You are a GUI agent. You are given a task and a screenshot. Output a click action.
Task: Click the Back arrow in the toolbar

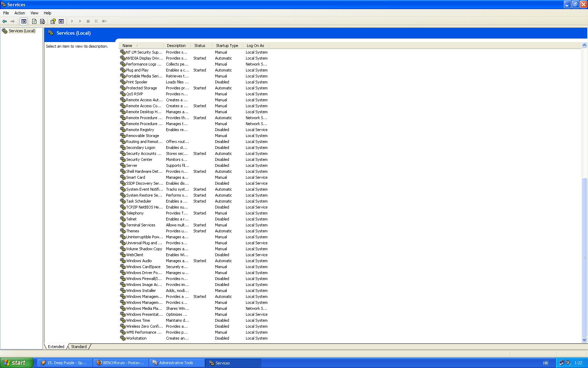click(5, 21)
